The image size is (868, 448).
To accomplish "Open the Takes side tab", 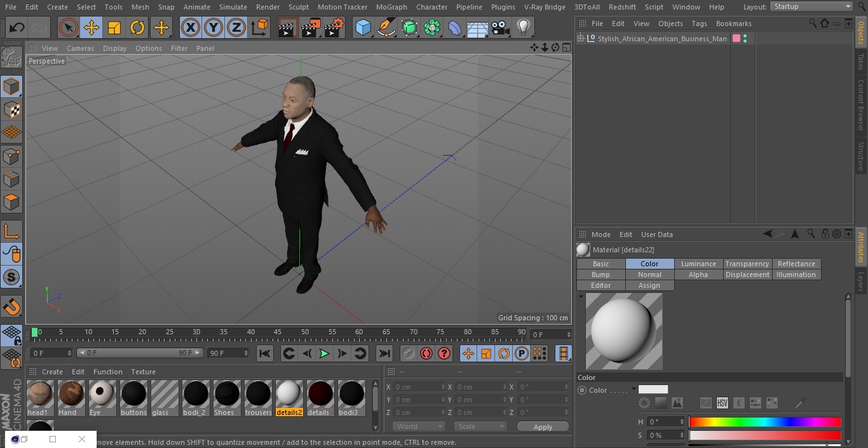I will pos(861,62).
